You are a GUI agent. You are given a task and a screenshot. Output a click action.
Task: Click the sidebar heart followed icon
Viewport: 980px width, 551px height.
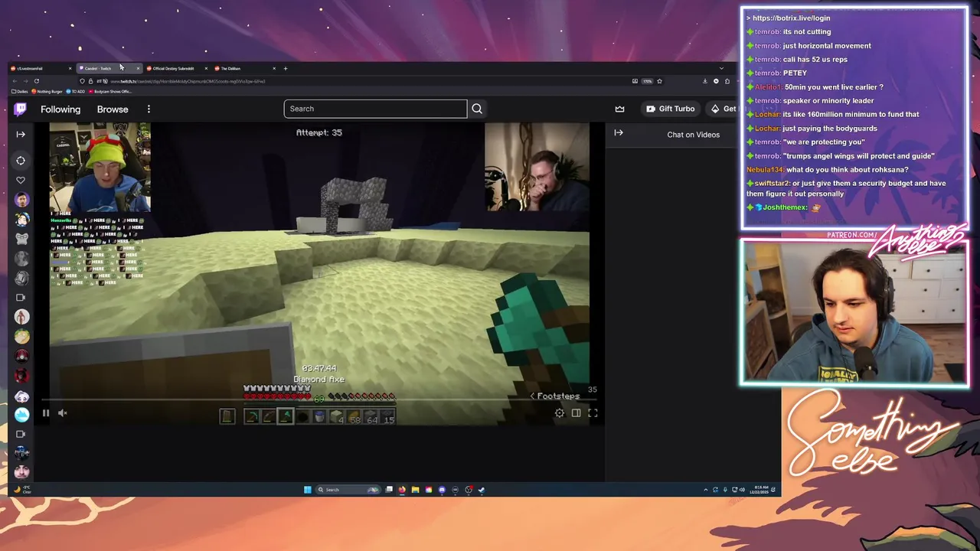[21, 181]
